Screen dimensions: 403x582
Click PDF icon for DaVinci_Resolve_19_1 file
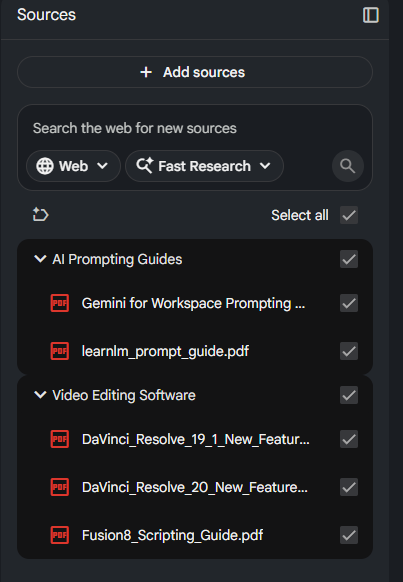[x=60, y=439]
